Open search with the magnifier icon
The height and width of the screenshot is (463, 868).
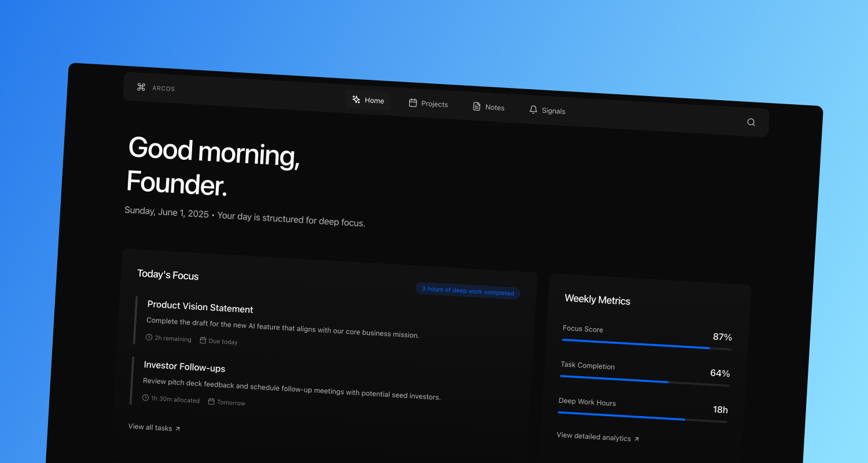coord(751,122)
